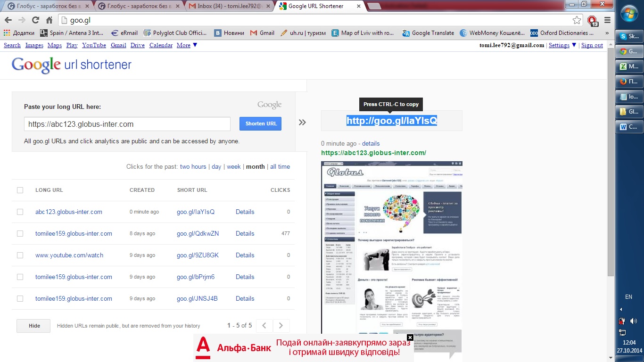This screenshot has height=362, width=644.
Task: Switch to the Inbox (34) Gmail tab
Action: (x=229, y=6)
